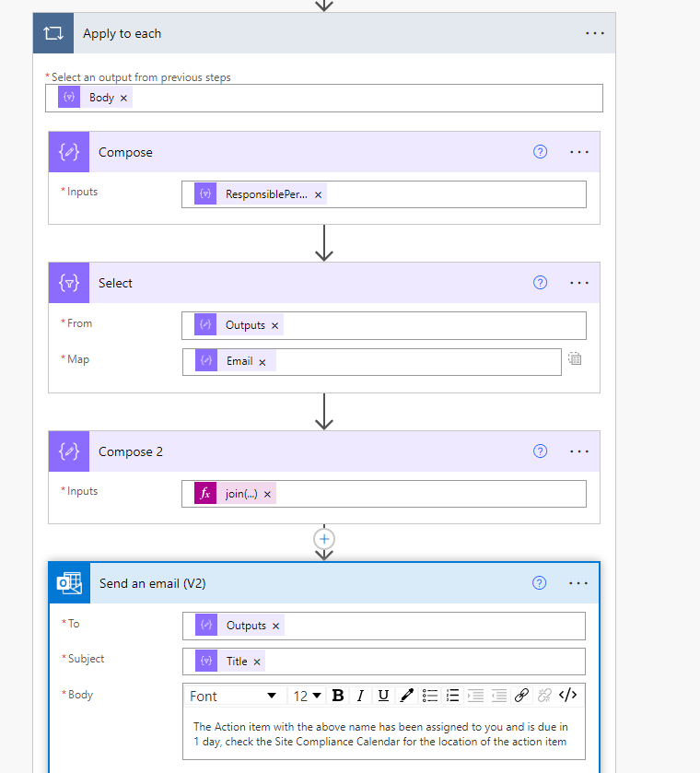Image resolution: width=700 pixels, height=773 pixels.
Task: Collapse the Send an email (V2) header
Action: coord(324,583)
